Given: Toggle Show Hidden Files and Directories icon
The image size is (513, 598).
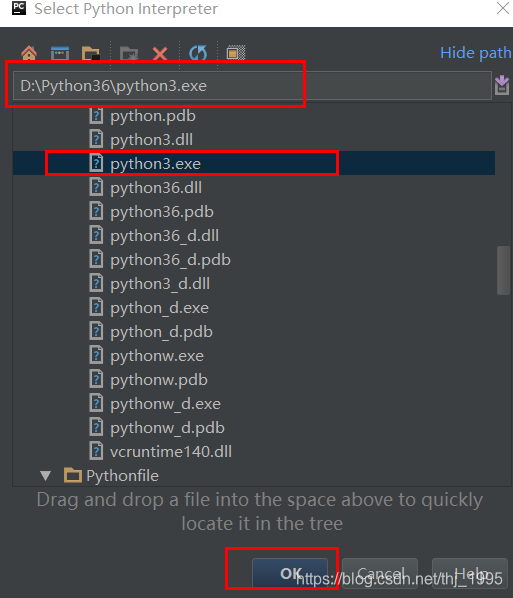Looking at the screenshot, I should 236,53.
